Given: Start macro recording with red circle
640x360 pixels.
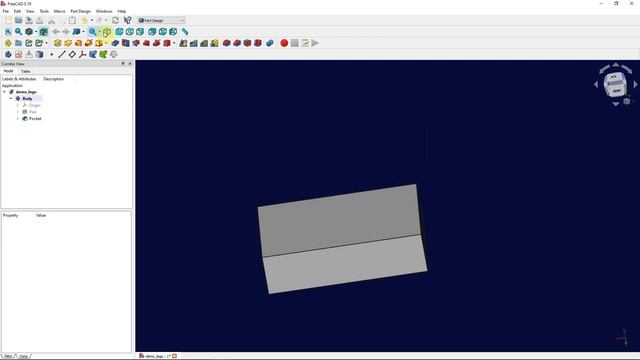Looking at the screenshot, I should tap(284, 43).
